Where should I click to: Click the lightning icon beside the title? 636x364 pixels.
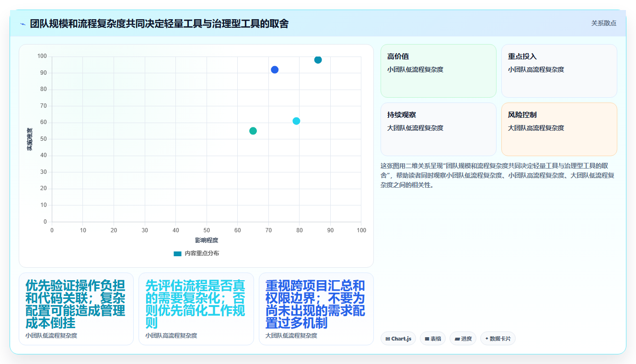[x=23, y=24]
